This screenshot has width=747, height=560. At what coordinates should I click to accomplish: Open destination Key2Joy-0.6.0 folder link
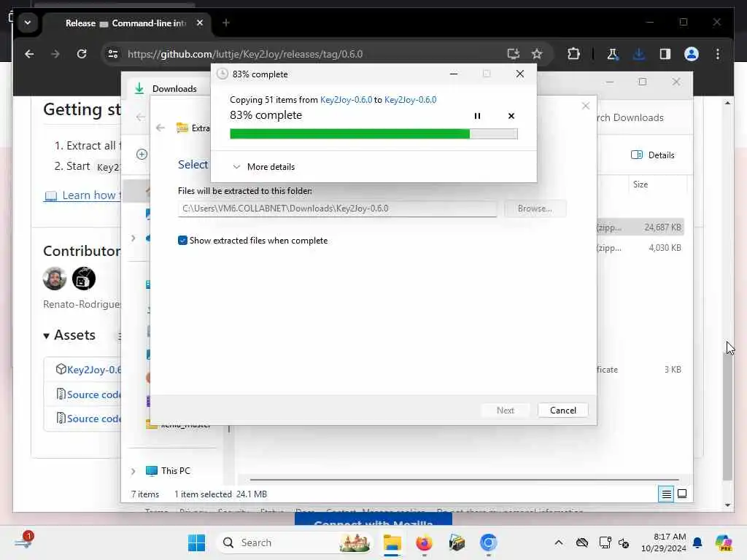click(x=410, y=99)
